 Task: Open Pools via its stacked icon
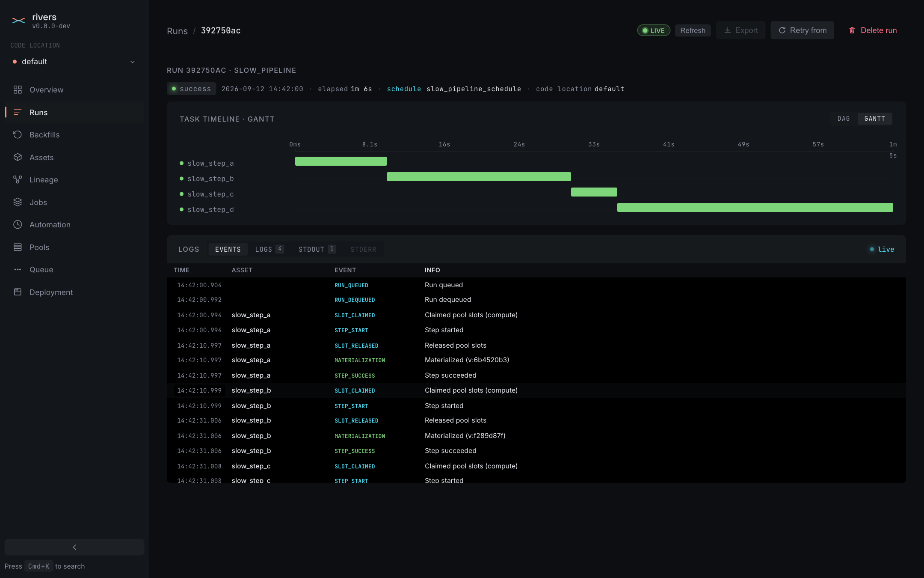point(18,247)
